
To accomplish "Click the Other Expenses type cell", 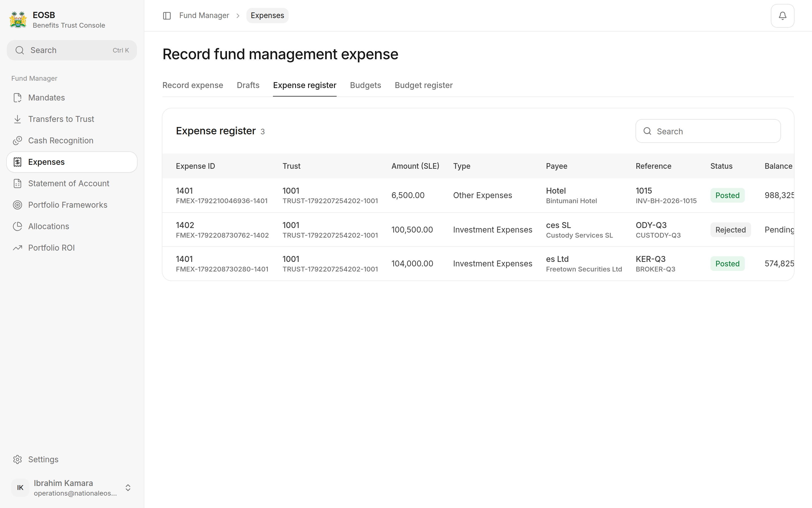I will 482,195.
